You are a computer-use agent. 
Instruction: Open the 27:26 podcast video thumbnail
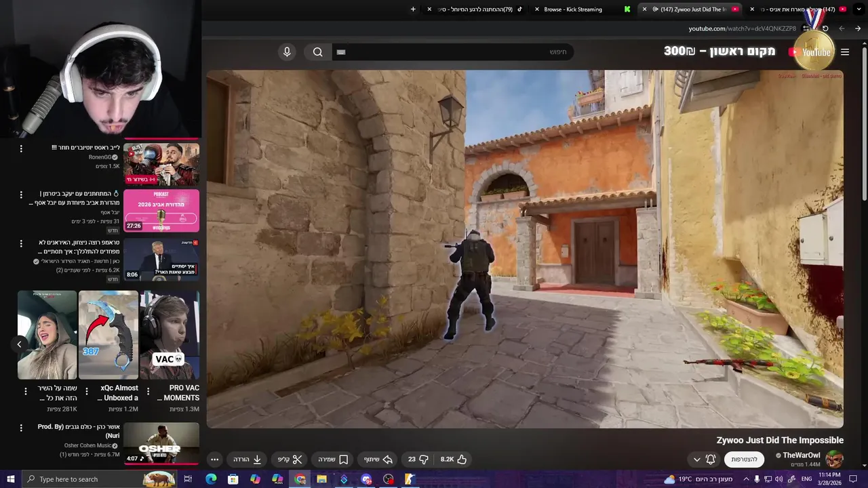coord(161,211)
